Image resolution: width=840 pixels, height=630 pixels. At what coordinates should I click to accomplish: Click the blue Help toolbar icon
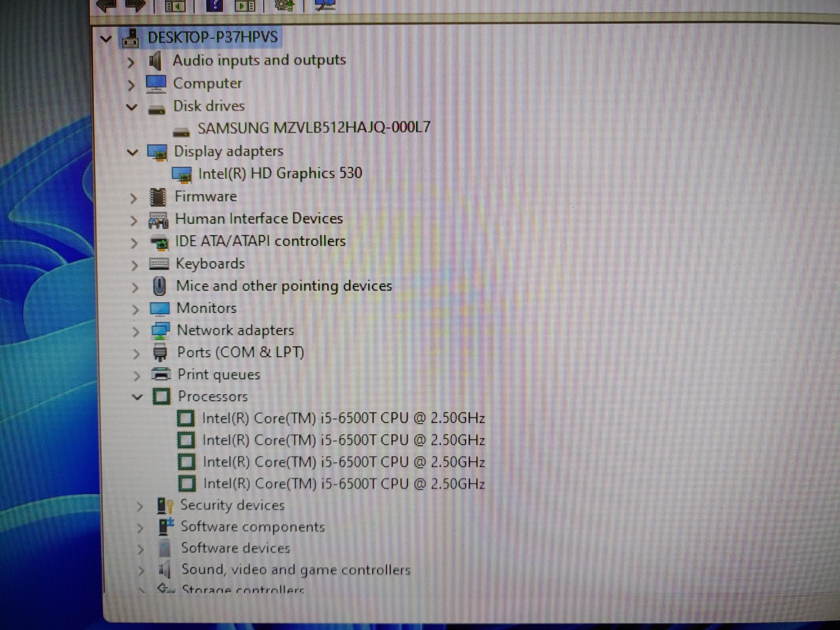click(x=215, y=5)
